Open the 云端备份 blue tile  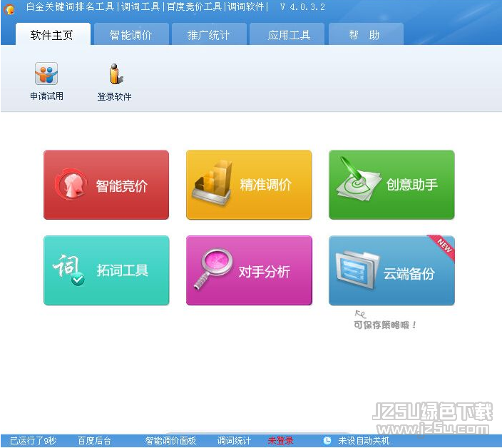(391, 270)
